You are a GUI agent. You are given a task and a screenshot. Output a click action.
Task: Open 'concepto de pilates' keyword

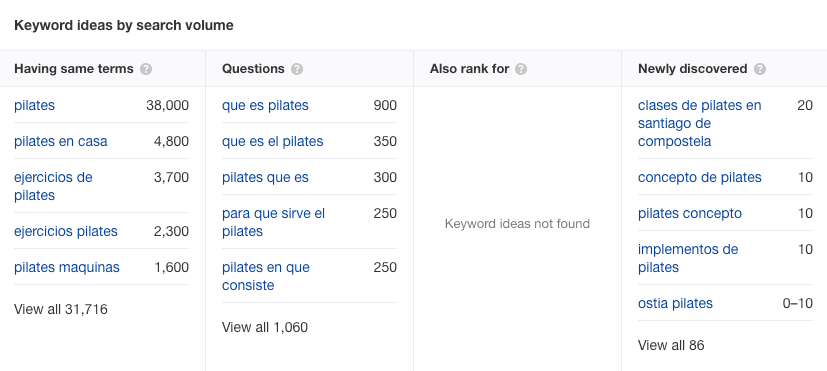700,177
